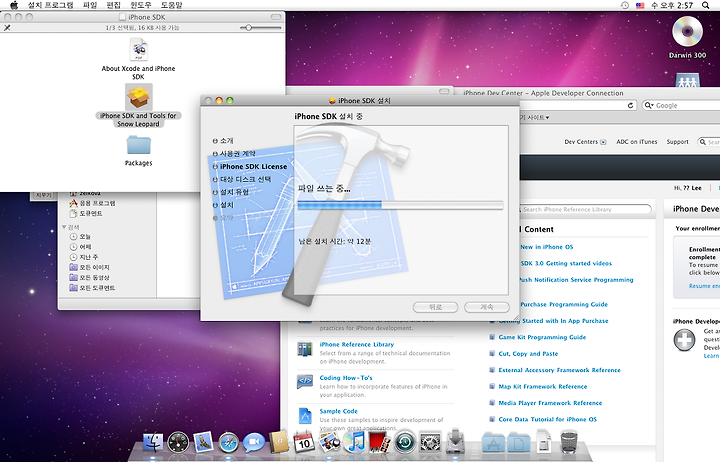The width and height of the screenshot is (720, 462).
Task: Click iPhone Reference Library books icon
Action: (304, 349)
